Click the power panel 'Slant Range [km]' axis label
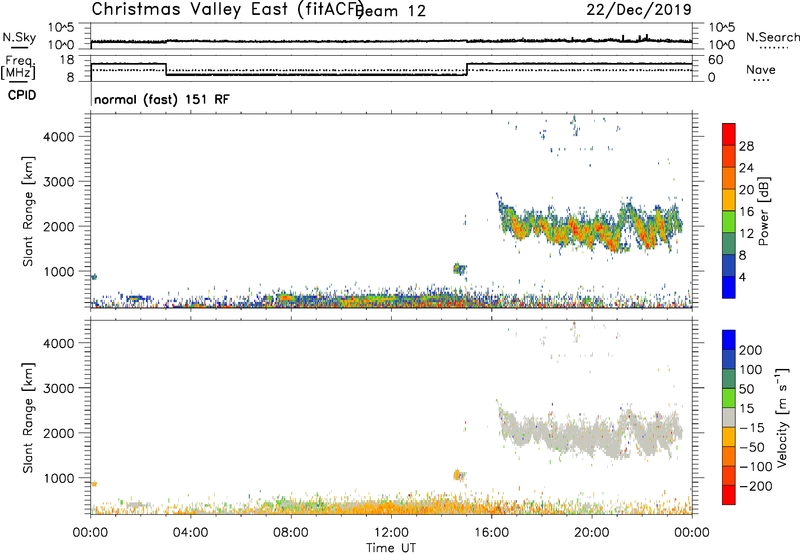Viewport: 800px width, 554px height. coord(28,211)
